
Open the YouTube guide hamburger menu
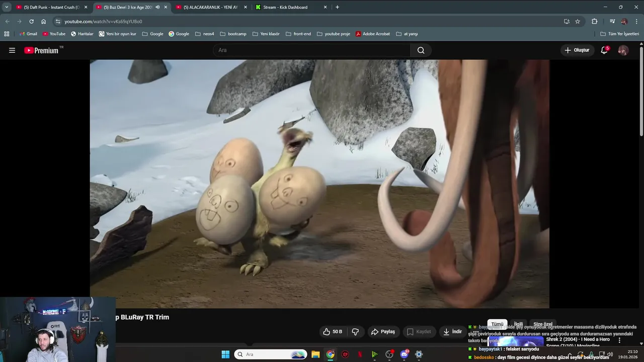tap(12, 50)
